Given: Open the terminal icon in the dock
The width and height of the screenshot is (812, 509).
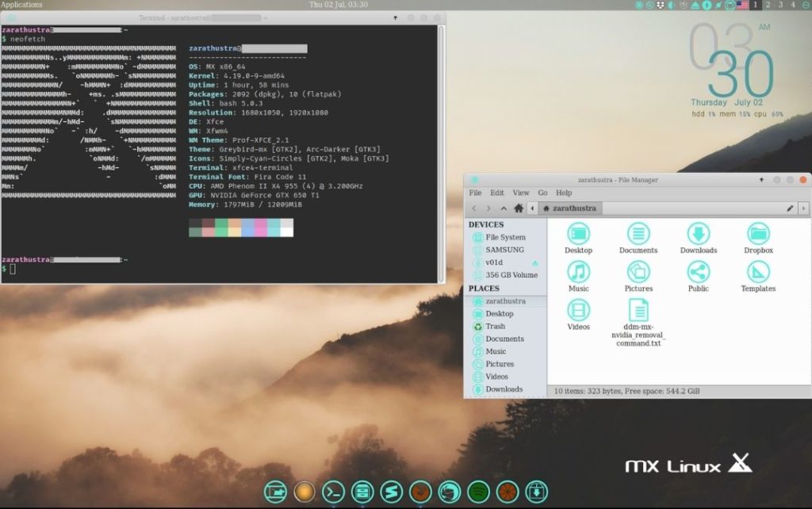Looking at the screenshot, I should (x=334, y=492).
